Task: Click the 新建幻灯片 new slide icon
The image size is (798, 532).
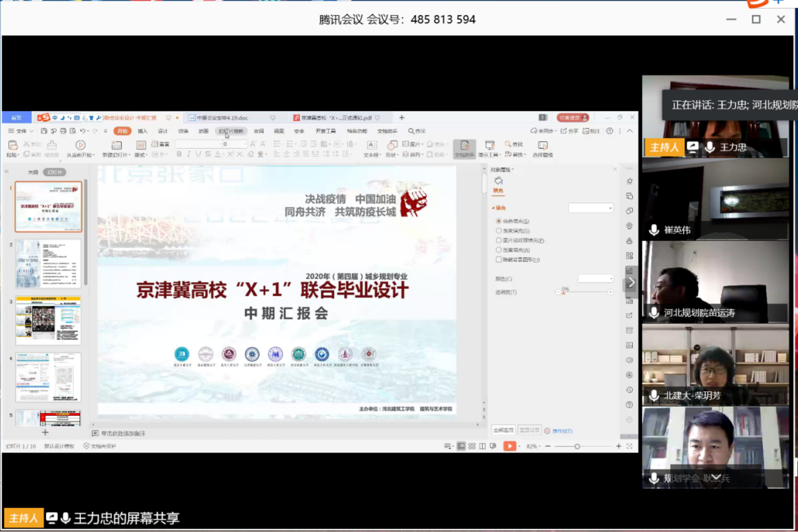Action: pyautogui.click(x=116, y=145)
